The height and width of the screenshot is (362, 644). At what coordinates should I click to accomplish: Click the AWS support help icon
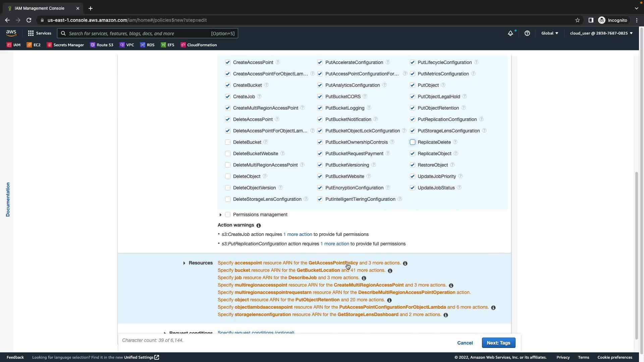point(527,33)
